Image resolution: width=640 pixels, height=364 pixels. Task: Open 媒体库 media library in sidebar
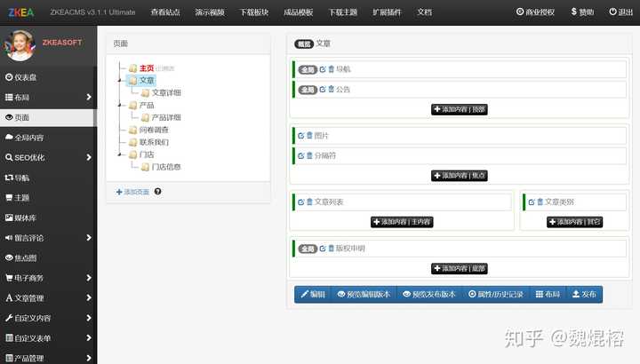pos(24,218)
